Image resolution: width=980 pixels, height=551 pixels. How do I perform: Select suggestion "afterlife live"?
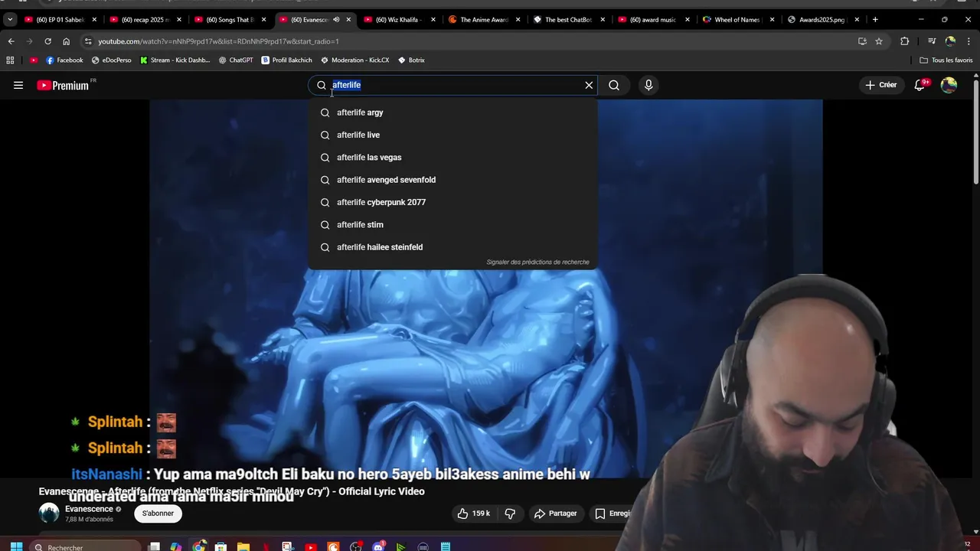[452, 135]
